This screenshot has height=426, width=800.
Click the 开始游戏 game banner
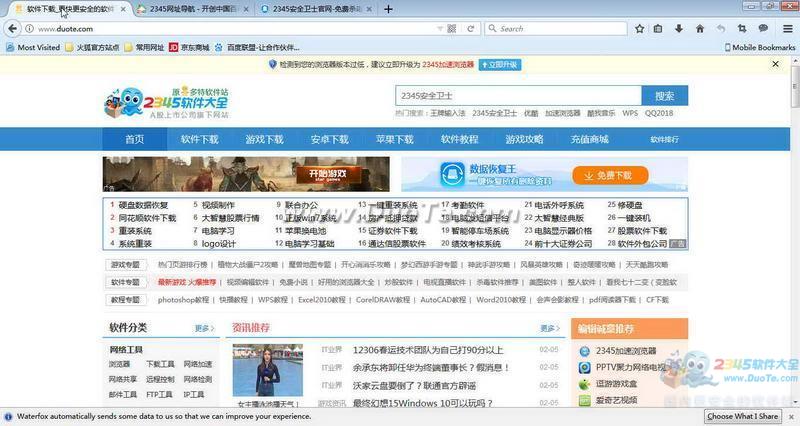246,174
